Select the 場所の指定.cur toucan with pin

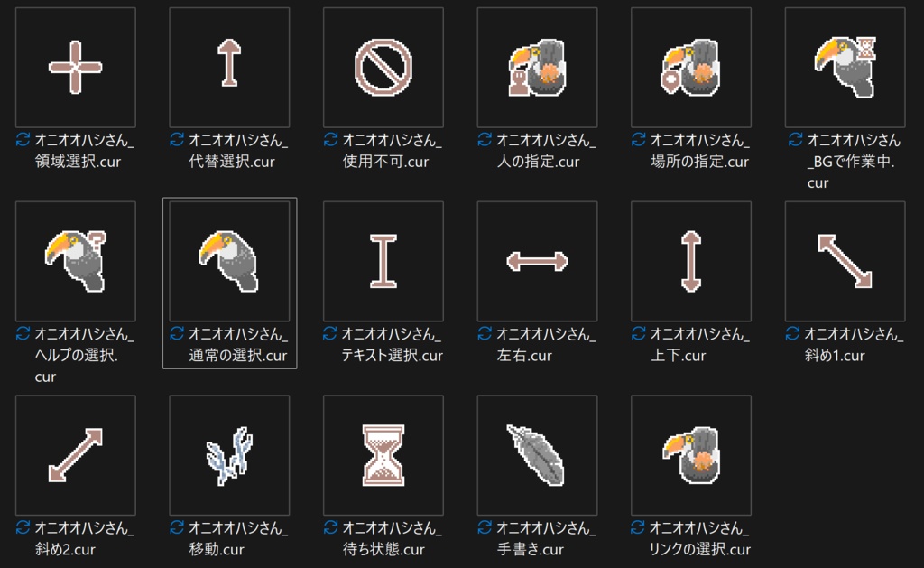[x=690, y=67]
